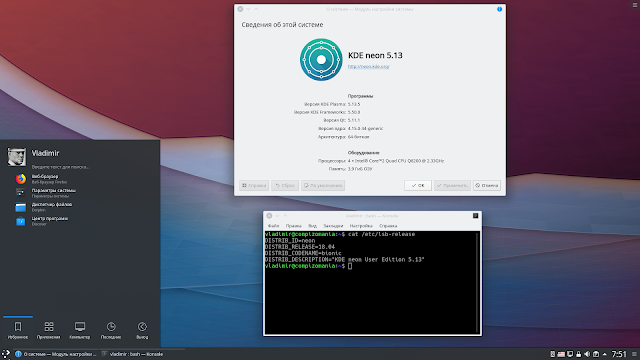
Task: Click the DISTRIB_RELEASE=18.04 terminal line
Action: (x=300, y=247)
